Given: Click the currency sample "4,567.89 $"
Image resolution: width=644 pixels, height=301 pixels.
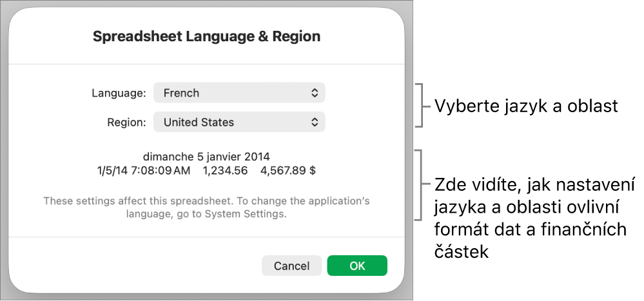Looking at the screenshot, I should click(288, 171).
